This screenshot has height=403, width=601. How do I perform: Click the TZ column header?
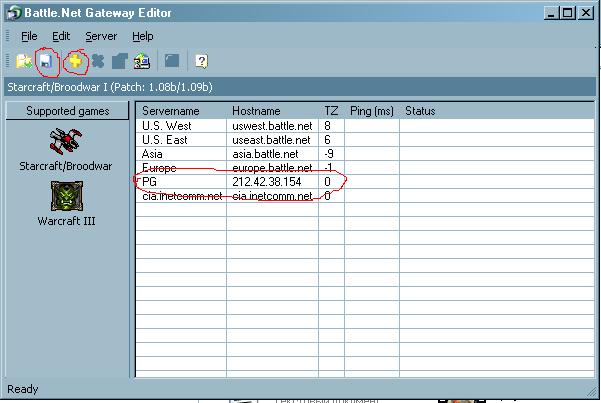pos(331,111)
